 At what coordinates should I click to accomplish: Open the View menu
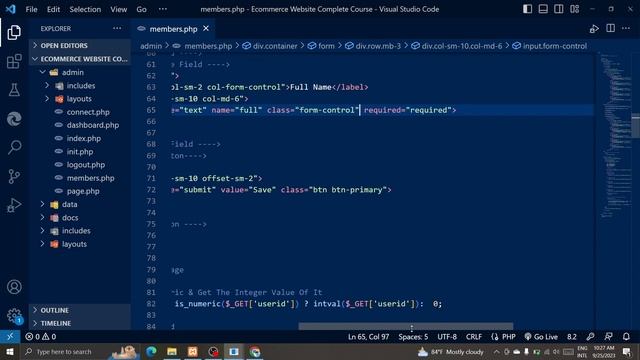(118, 9)
